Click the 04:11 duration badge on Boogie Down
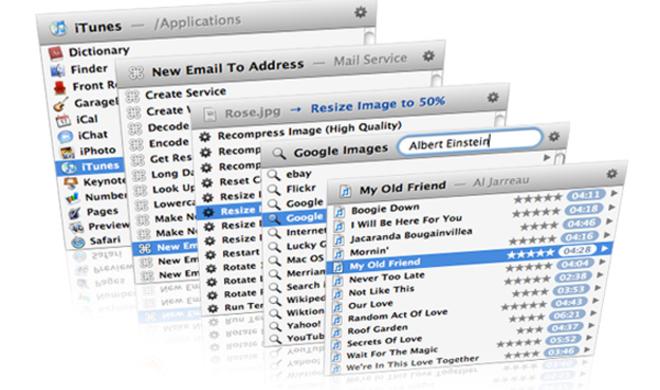Image resolution: width=660 pixels, height=390 pixels. click(586, 195)
